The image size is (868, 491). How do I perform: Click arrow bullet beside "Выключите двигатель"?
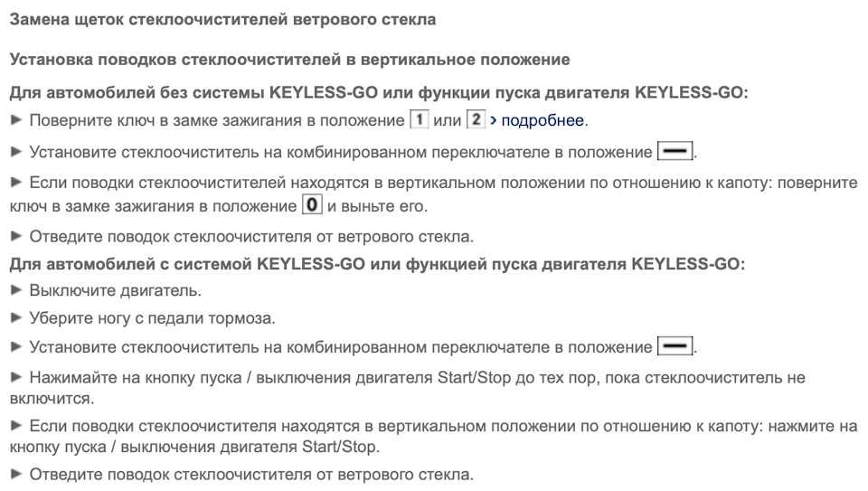15,291
